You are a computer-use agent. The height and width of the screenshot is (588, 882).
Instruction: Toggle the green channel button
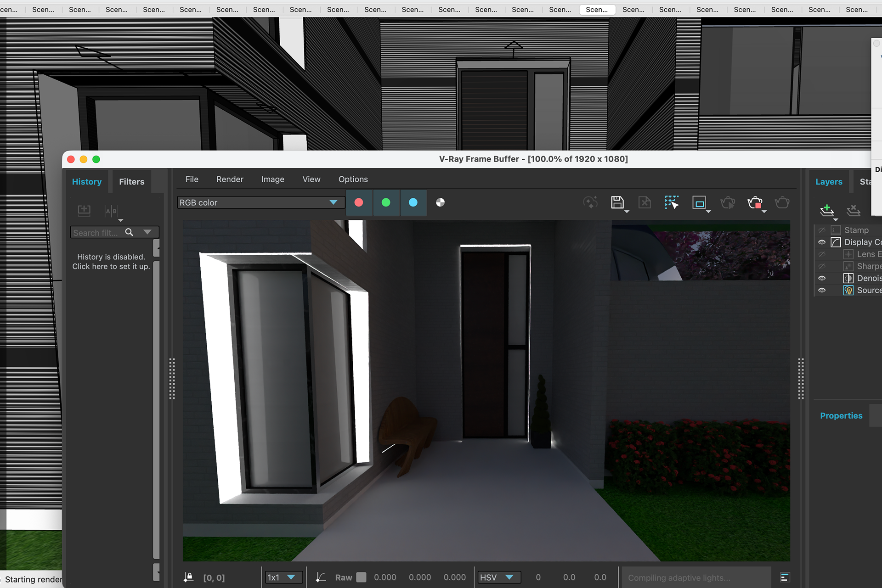click(x=386, y=202)
